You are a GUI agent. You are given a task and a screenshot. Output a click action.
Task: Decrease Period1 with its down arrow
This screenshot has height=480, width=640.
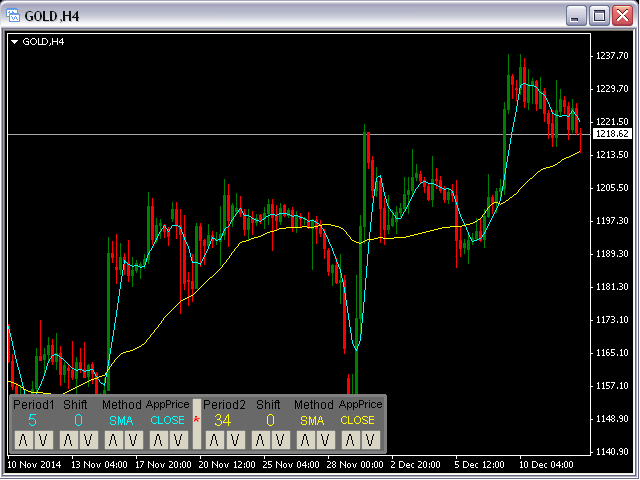(x=41, y=439)
